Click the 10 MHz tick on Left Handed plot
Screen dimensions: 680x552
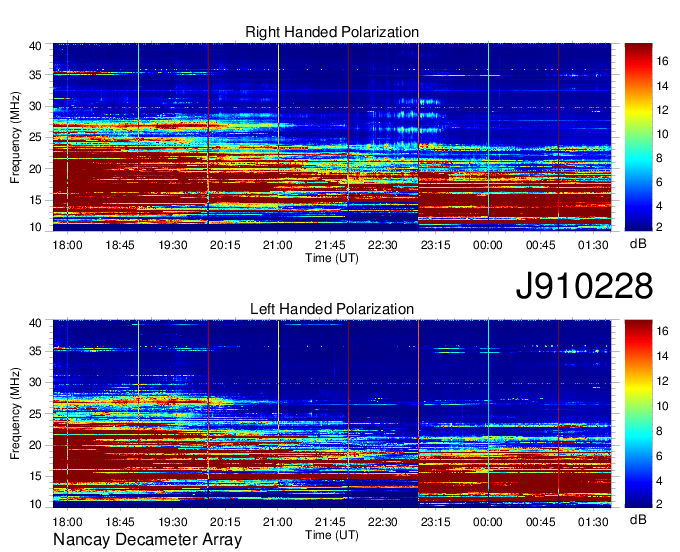click(x=35, y=504)
